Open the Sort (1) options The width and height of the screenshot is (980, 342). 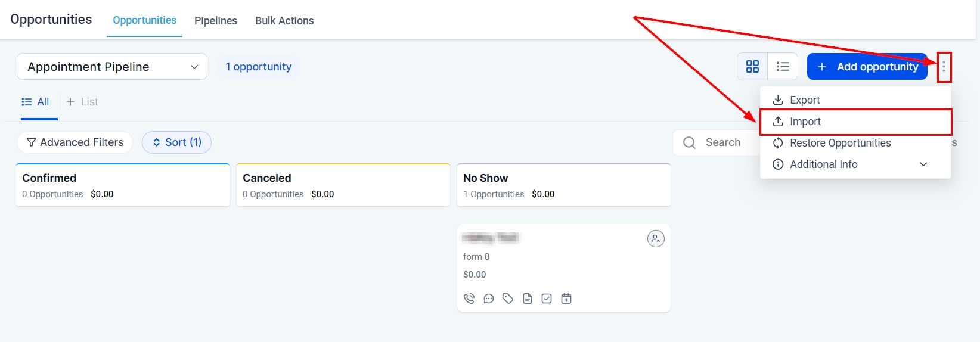coord(176,142)
